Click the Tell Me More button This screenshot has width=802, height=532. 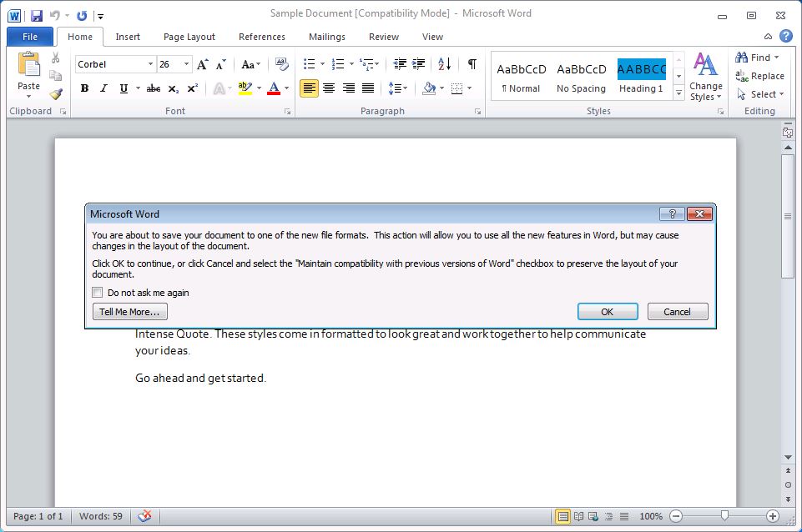point(130,312)
